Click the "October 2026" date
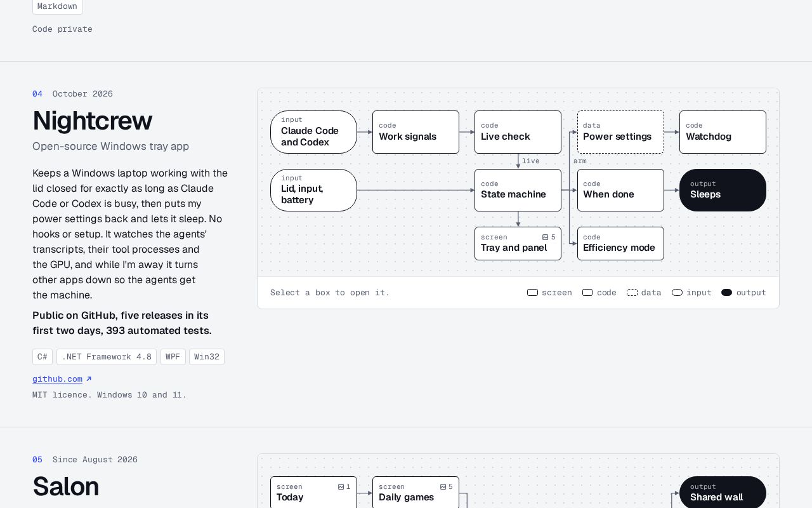This screenshot has width=812, height=508. [x=82, y=94]
